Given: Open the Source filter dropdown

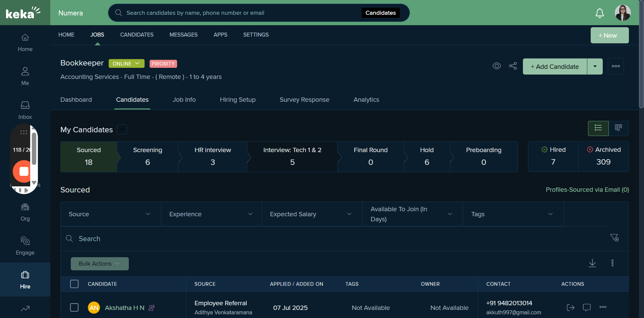Looking at the screenshot, I should click(111, 214).
